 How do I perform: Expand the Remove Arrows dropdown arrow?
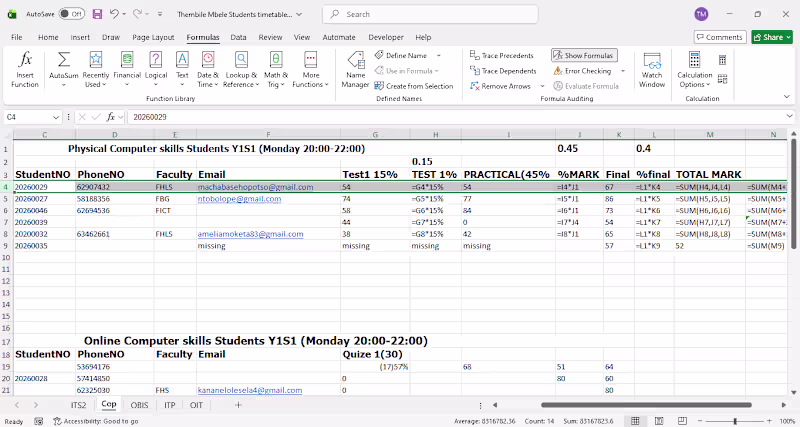tap(542, 86)
